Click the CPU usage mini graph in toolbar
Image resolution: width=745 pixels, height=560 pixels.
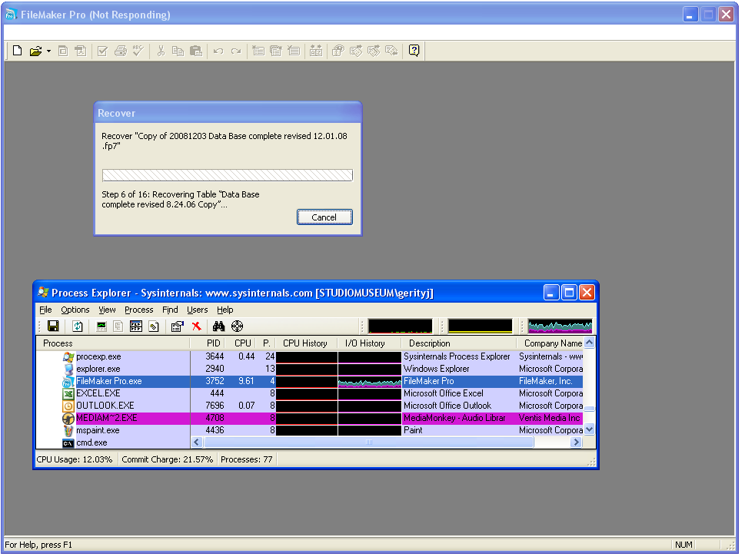[400, 326]
